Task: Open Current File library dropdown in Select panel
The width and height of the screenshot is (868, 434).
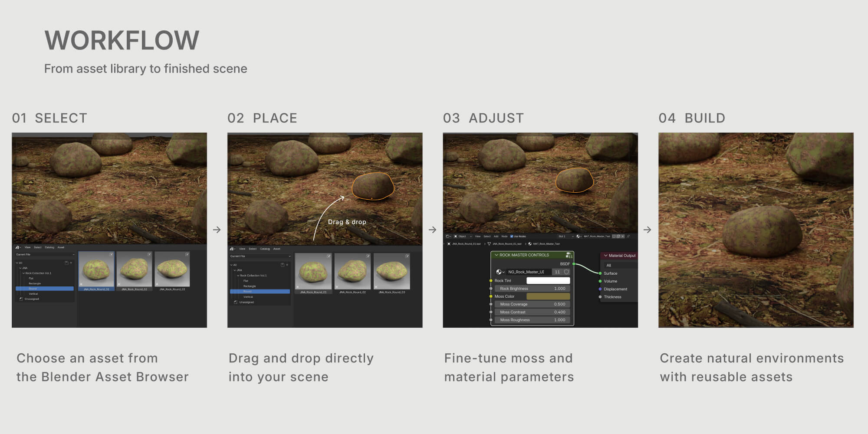Action: tap(45, 255)
